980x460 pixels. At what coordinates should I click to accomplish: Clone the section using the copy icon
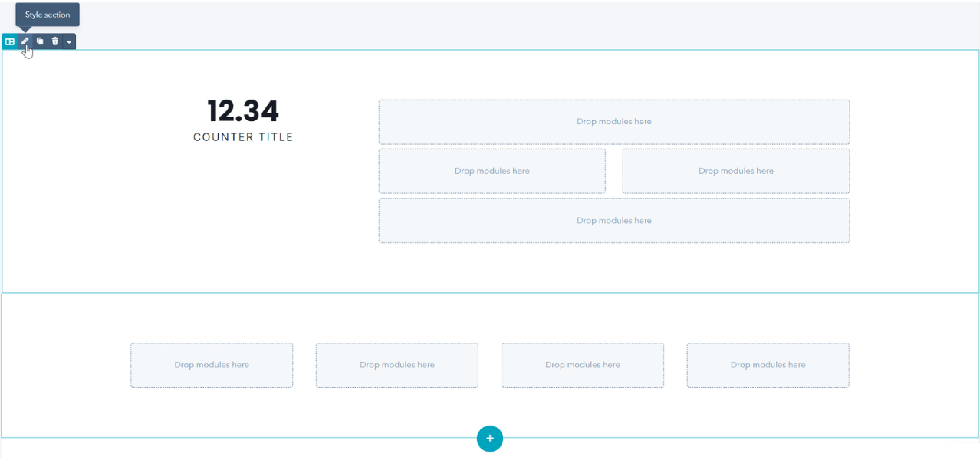[x=40, y=41]
